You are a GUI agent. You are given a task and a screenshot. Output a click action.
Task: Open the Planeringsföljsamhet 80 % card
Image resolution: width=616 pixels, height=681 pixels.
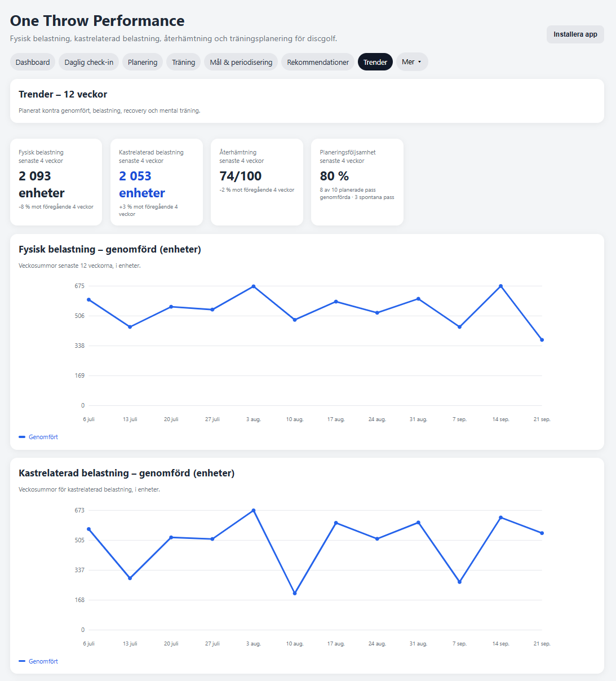tap(357, 182)
